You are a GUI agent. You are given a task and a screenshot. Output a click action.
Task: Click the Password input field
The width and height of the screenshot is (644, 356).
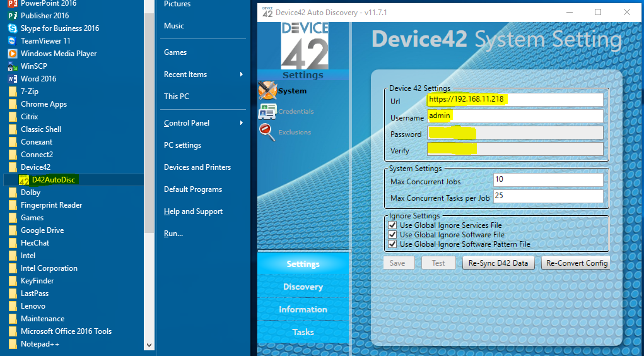pos(515,133)
